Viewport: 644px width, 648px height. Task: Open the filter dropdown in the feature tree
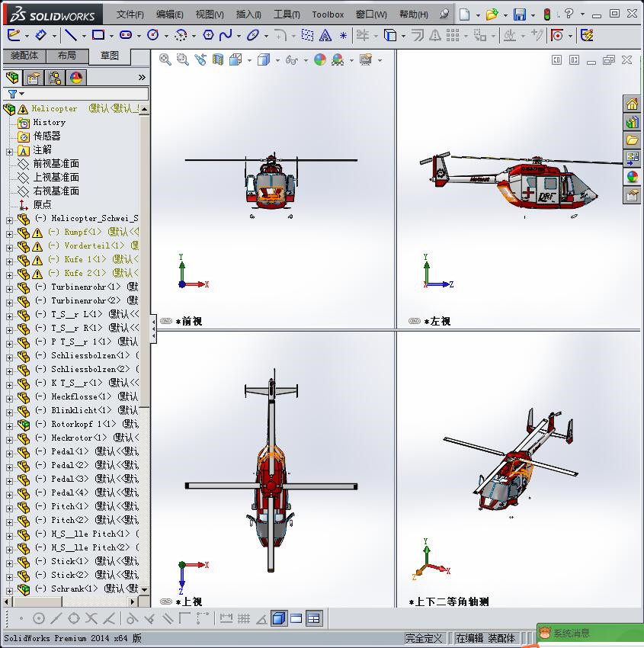[22, 94]
